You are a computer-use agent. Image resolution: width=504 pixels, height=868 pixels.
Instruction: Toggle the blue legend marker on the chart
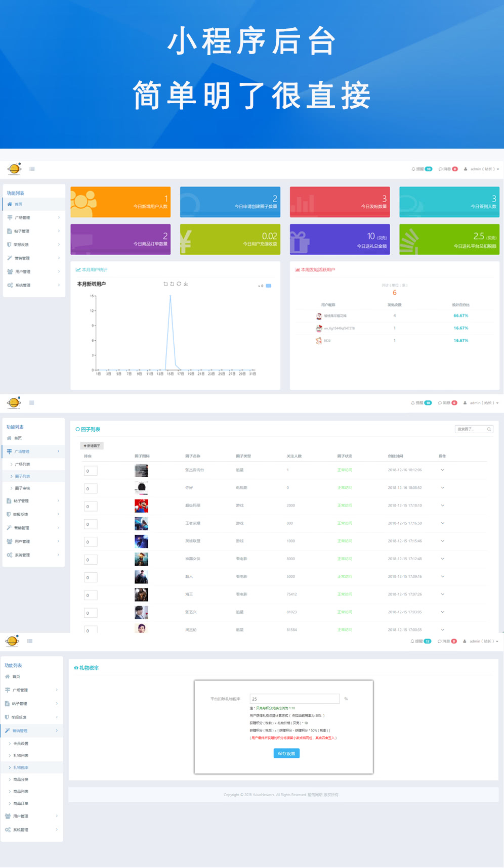268,286
